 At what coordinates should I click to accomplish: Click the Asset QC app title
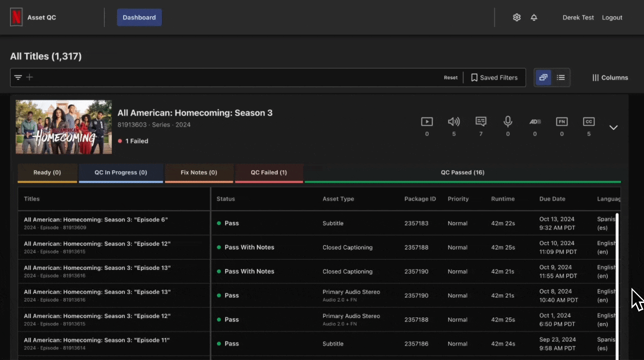pyautogui.click(x=41, y=17)
